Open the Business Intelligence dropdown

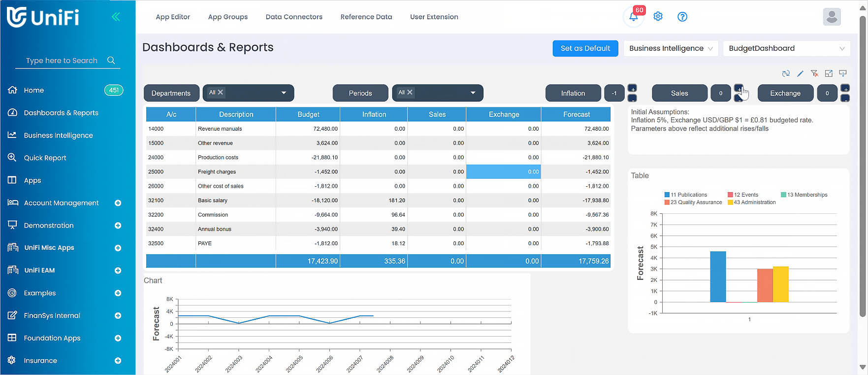[671, 48]
